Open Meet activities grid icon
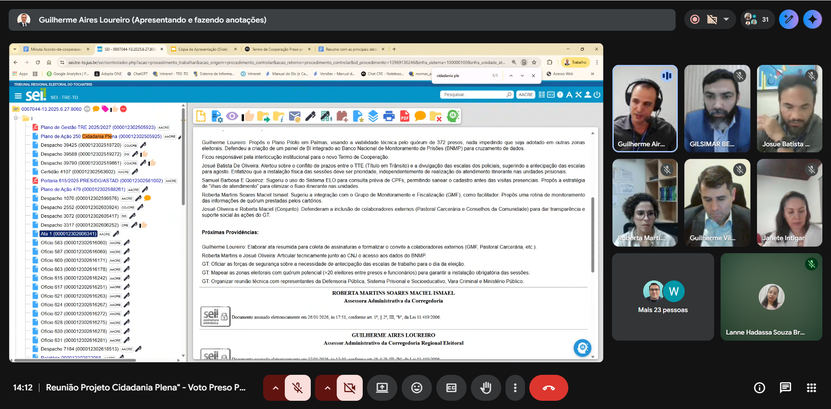This screenshot has height=409, width=831. coord(811,388)
